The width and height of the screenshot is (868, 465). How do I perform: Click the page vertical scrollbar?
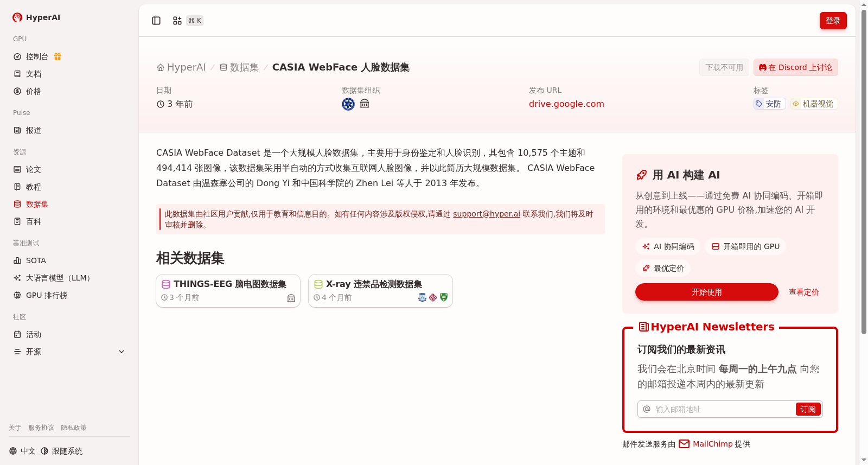click(x=864, y=171)
